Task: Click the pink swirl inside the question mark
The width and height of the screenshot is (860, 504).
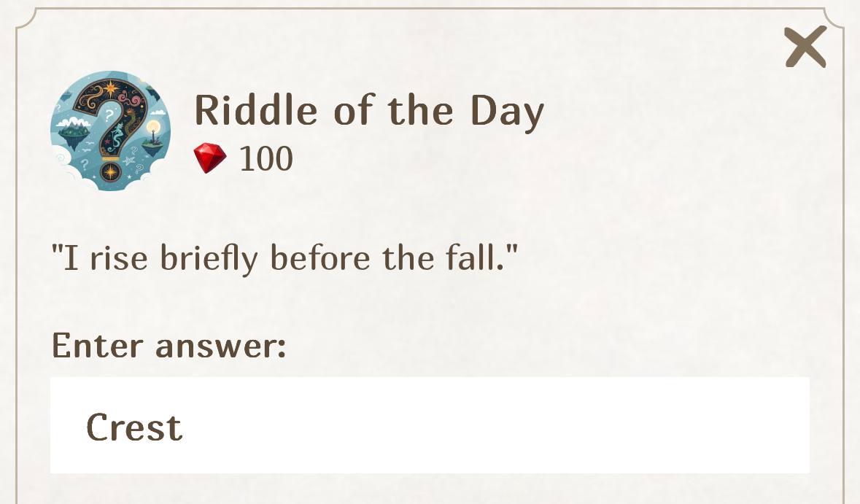Action: tap(134, 100)
